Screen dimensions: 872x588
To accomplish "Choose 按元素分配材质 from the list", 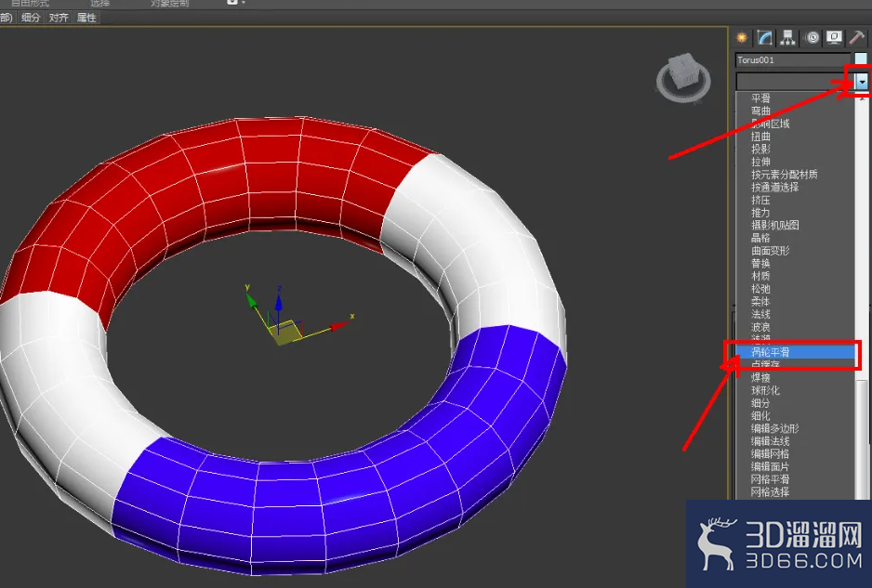I will point(784,175).
